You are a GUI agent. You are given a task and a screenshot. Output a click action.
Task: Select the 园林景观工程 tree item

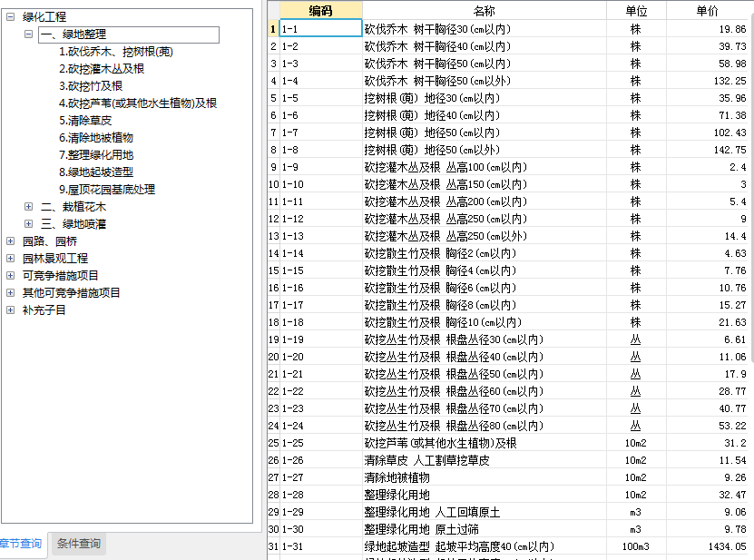(x=55, y=259)
